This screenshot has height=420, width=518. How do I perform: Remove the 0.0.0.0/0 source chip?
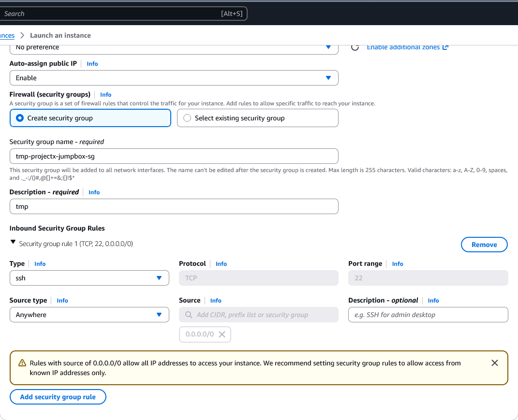point(222,334)
